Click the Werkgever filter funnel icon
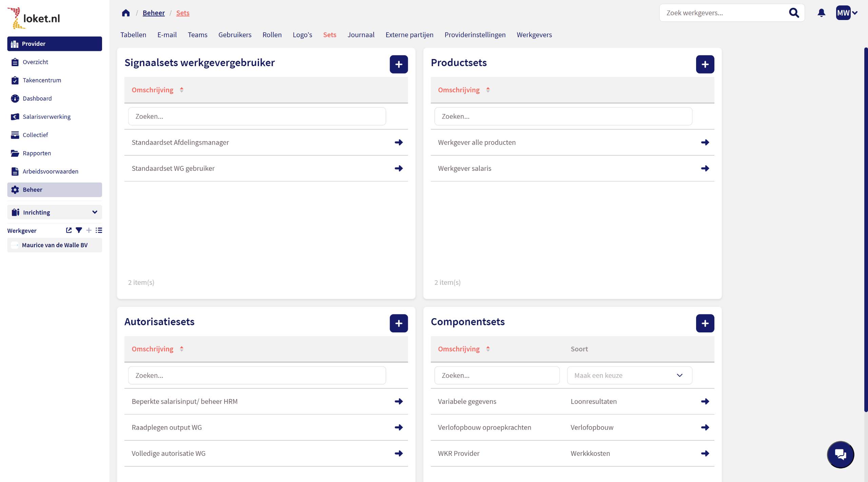 (79, 230)
